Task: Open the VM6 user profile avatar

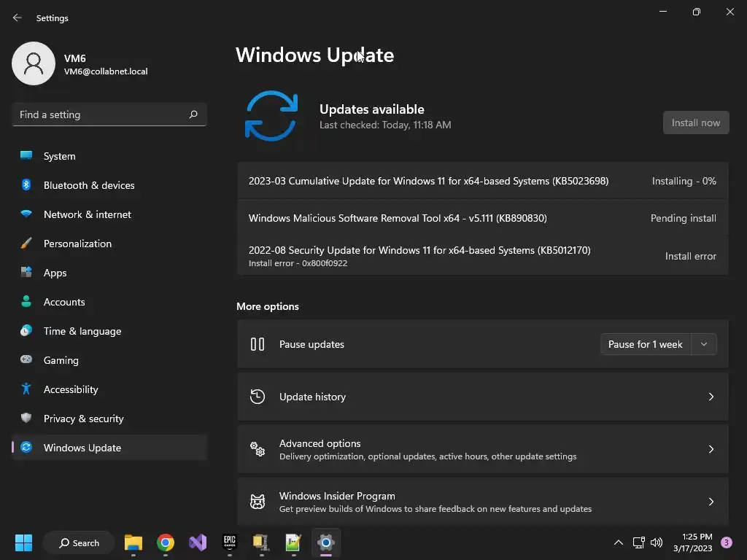Action: (34, 63)
